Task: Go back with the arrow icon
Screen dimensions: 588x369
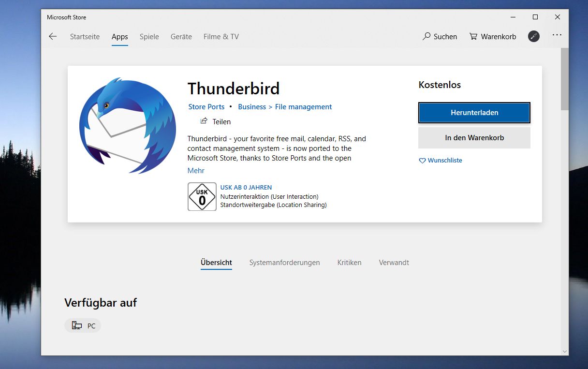Action: (53, 36)
